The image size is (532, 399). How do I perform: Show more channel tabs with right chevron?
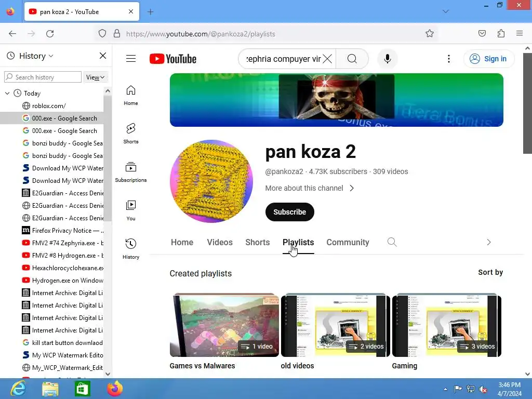pos(488,242)
